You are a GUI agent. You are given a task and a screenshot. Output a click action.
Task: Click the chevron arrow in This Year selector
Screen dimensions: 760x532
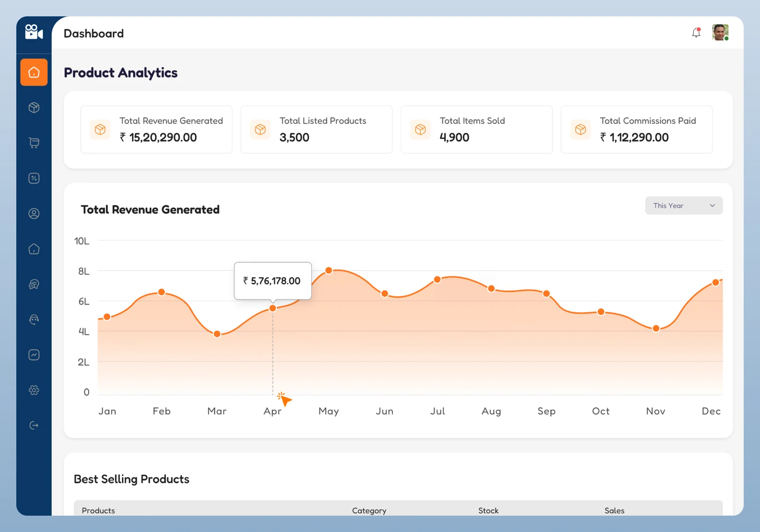pos(712,205)
